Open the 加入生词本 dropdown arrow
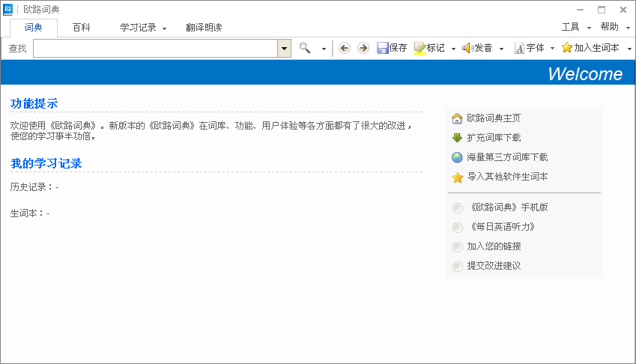The height and width of the screenshot is (364, 636). tap(629, 49)
